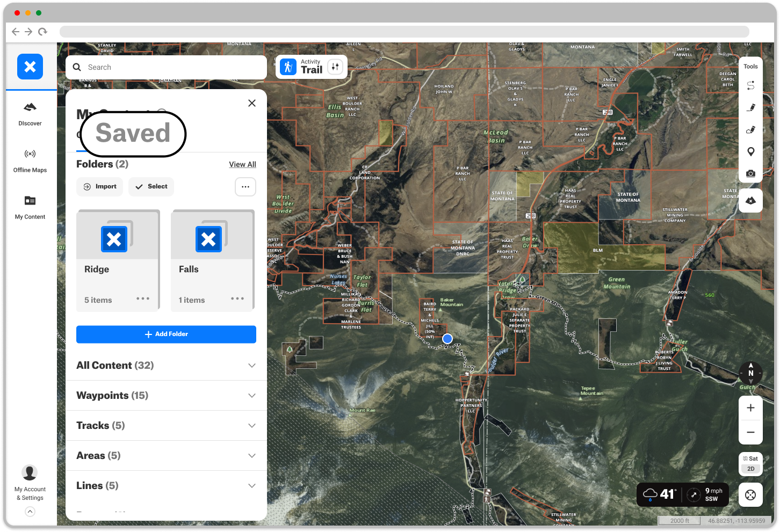The width and height of the screenshot is (780, 532).
Task: Click the wind direction indicator
Action: [694, 494]
